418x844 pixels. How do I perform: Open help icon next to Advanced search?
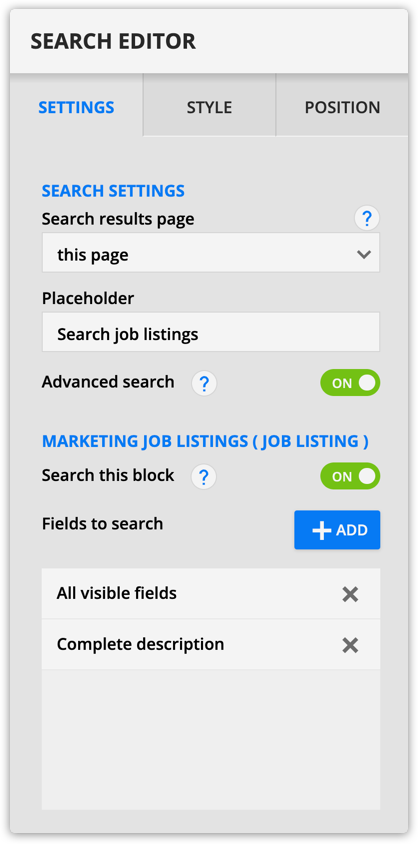point(204,384)
